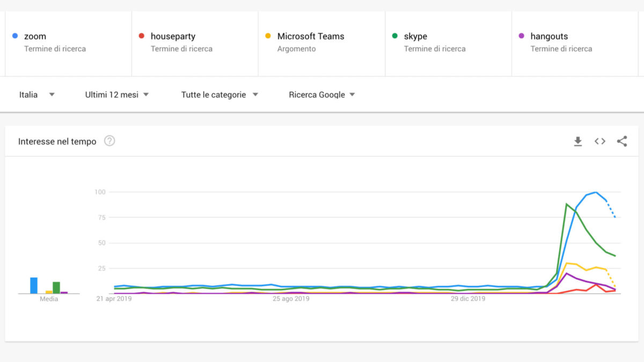Select the skype search term card

[448, 43]
